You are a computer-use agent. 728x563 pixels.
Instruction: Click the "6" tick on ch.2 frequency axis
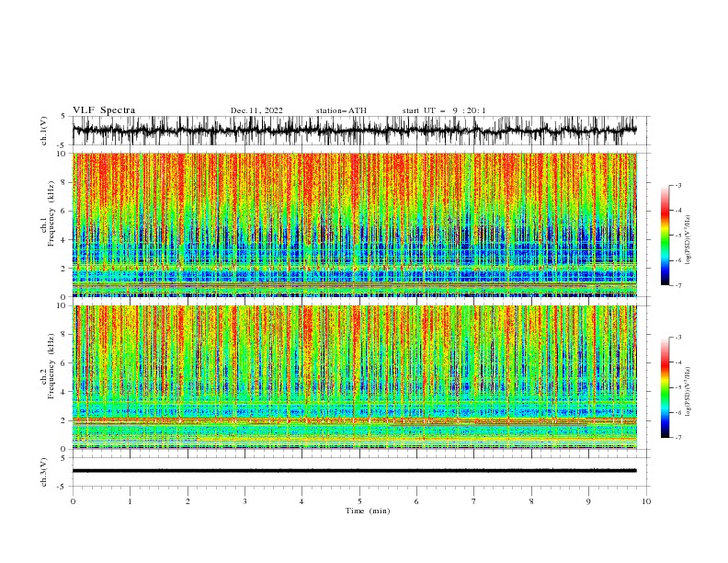(64, 363)
